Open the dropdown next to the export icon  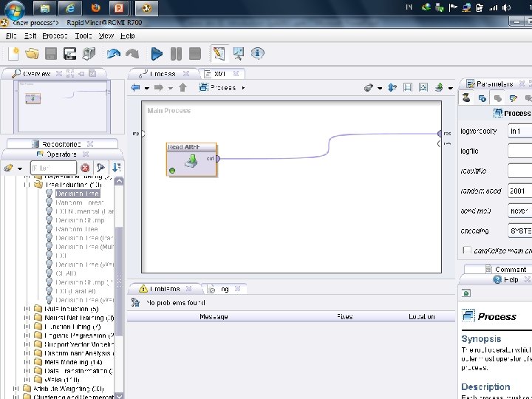(x=450, y=88)
